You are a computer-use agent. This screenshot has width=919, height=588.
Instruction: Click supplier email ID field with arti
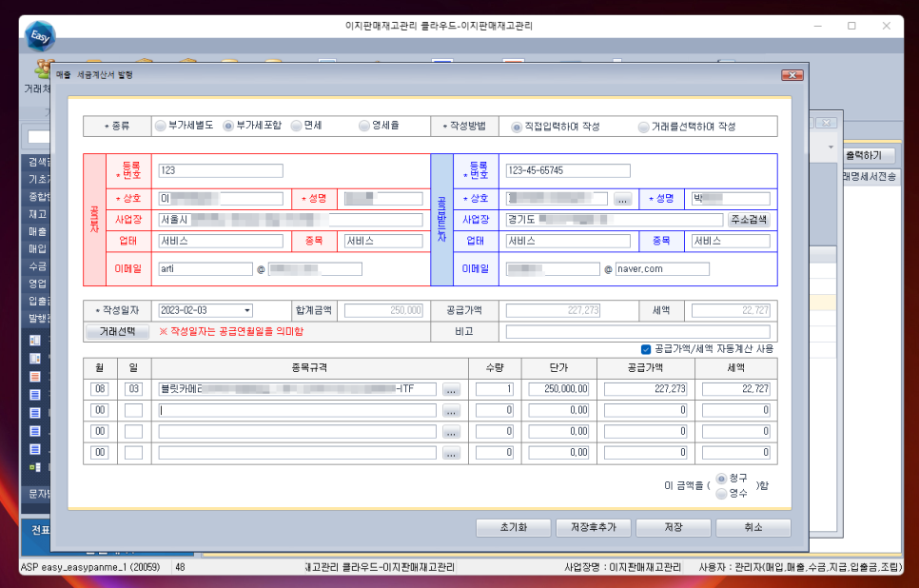click(205, 269)
